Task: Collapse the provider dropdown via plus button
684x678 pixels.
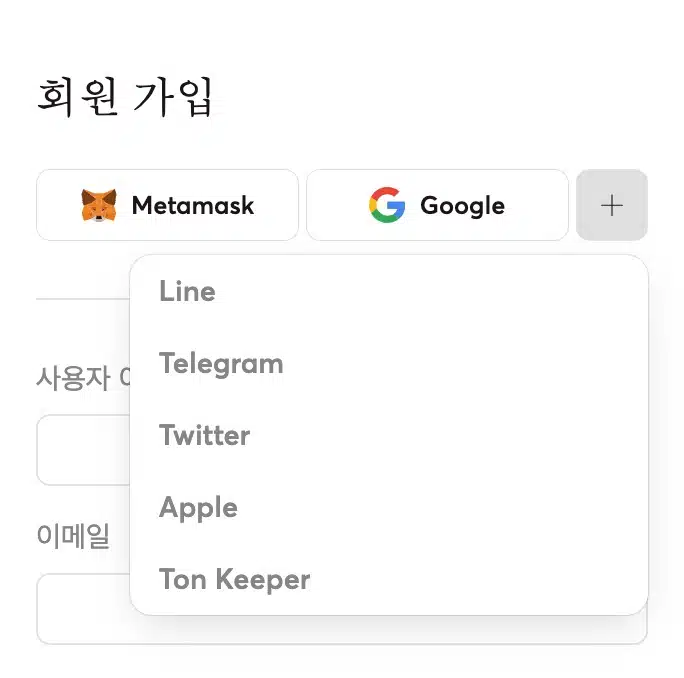Action: coord(612,205)
